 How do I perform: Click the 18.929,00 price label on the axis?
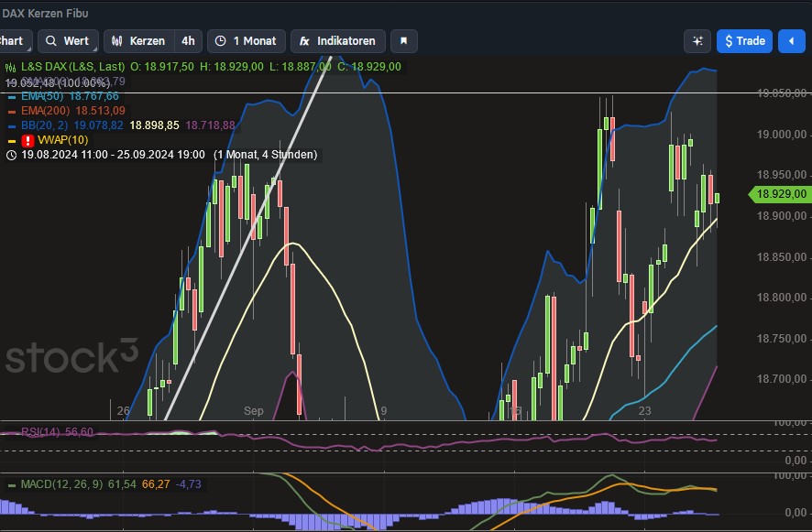point(780,194)
